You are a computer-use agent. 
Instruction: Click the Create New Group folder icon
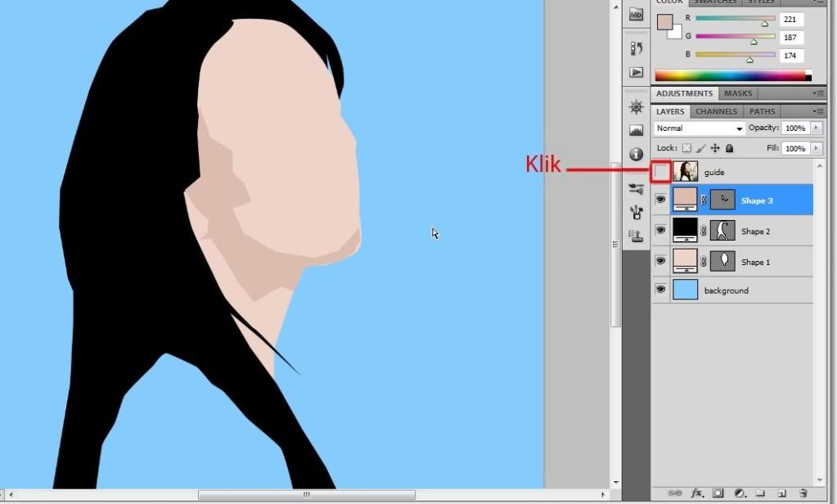point(760,493)
